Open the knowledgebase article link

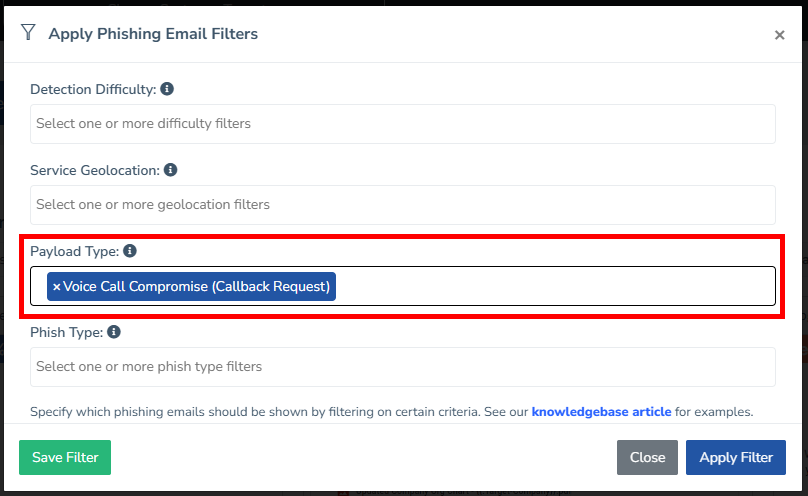[601, 412]
